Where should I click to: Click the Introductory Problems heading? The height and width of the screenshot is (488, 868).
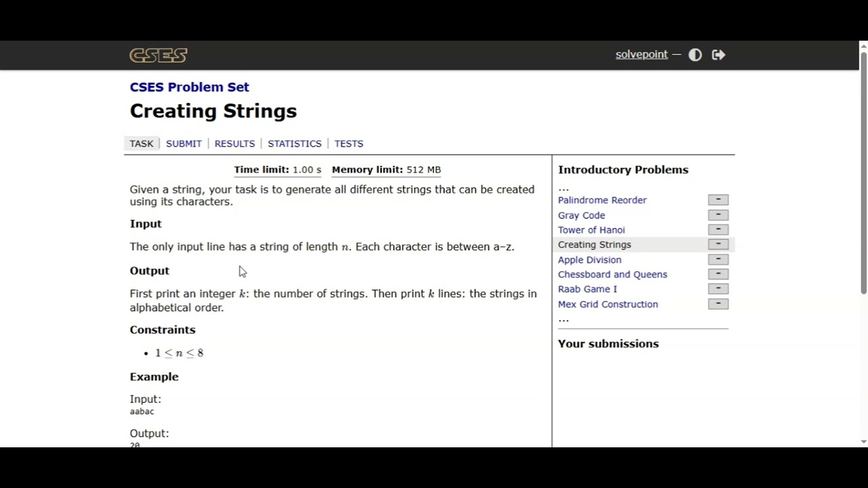[x=623, y=169]
